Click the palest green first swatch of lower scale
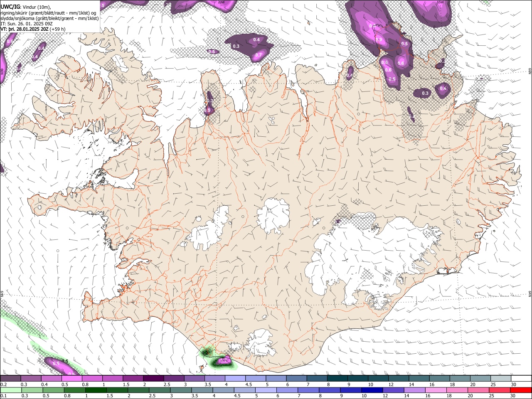 pos(11,390)
